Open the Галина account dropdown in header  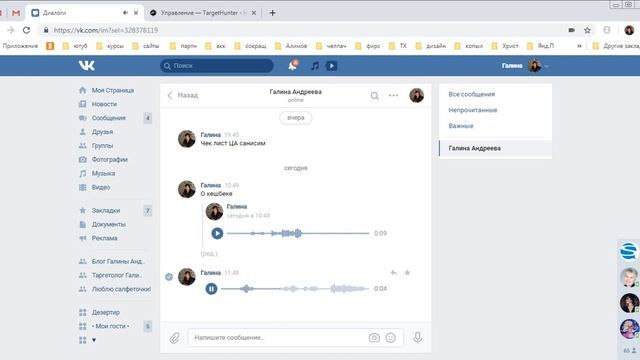tap(524, 66)
